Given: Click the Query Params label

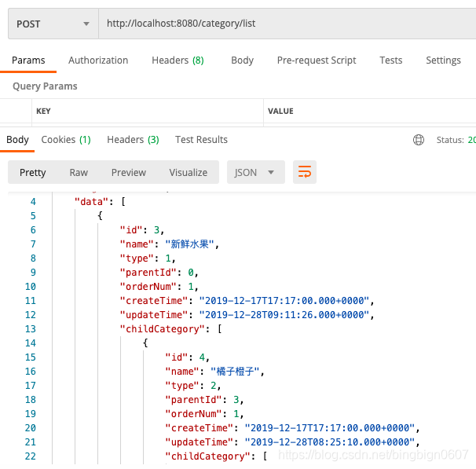Looking at the screenshot, I should [x=45, y=86].
